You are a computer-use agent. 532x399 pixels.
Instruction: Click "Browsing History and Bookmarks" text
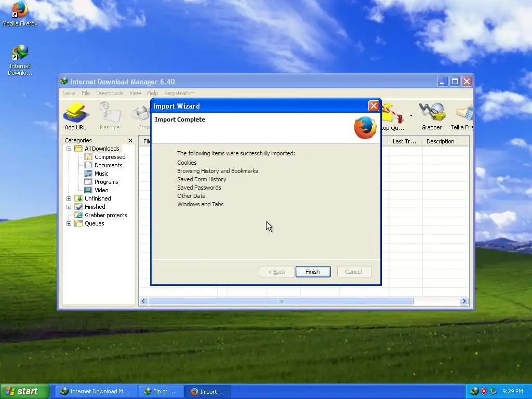[x=218, y=171]
